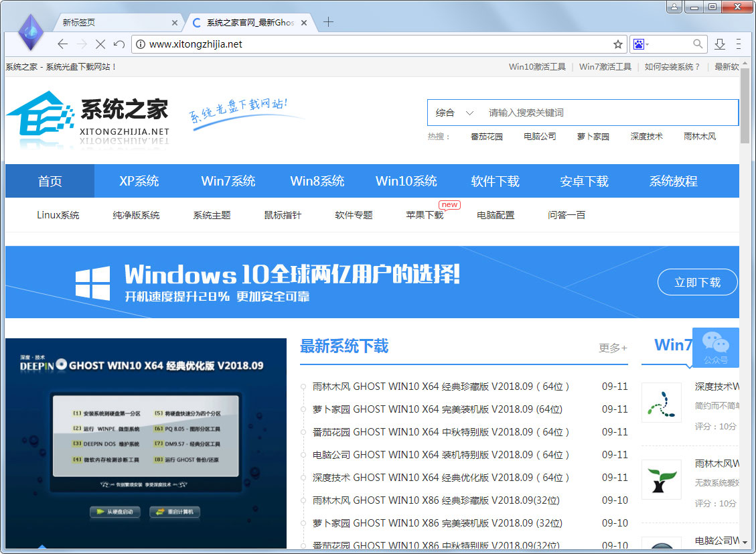Open the browser menu with three dots

738,44
